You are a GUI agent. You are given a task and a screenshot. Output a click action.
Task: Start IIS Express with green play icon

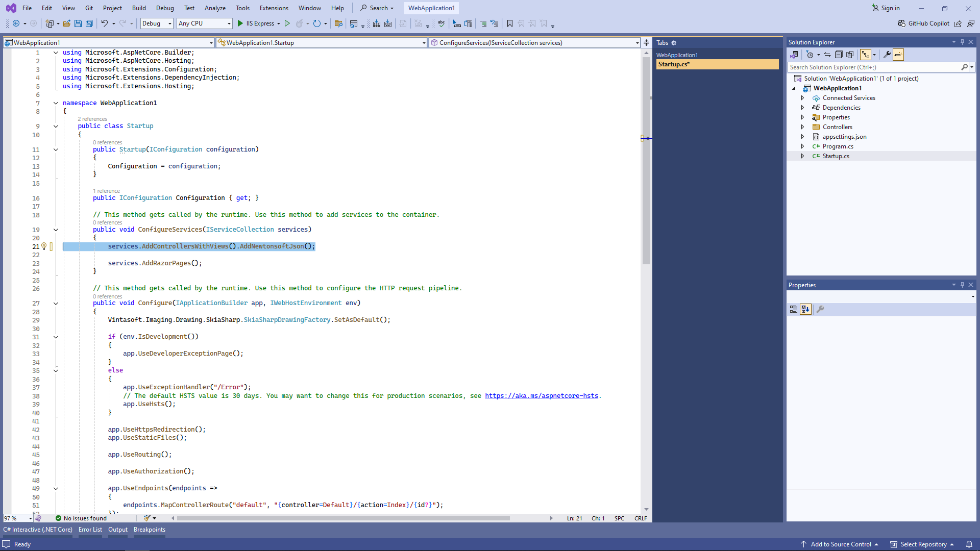240,23
